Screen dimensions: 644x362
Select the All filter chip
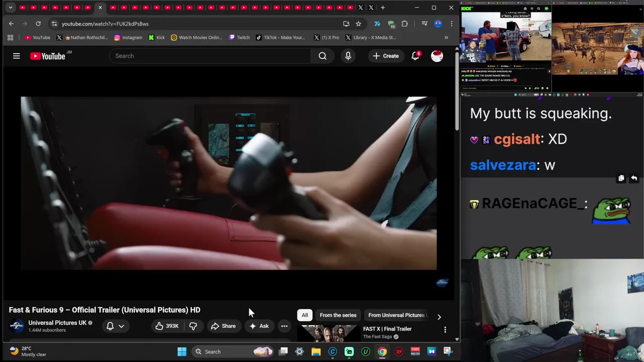[304, 315]
